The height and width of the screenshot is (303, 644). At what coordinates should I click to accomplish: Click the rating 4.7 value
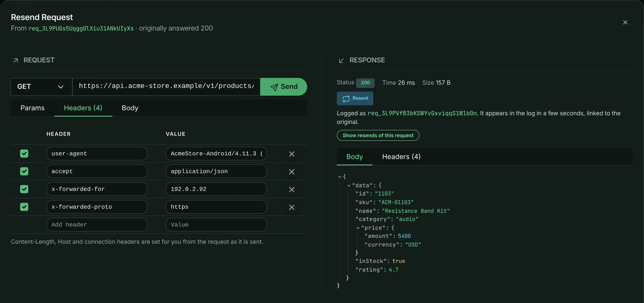tap(394, 270)
